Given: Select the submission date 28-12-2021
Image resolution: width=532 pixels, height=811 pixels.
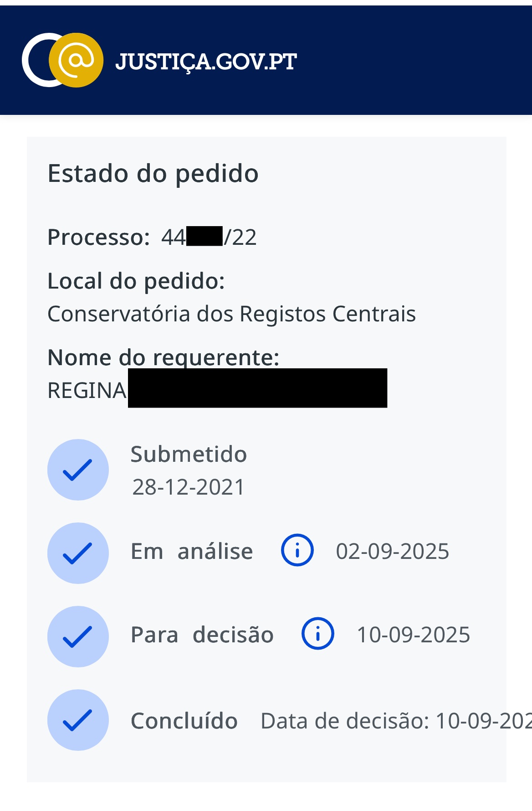Looking at the screenshot, I should 189,487.
